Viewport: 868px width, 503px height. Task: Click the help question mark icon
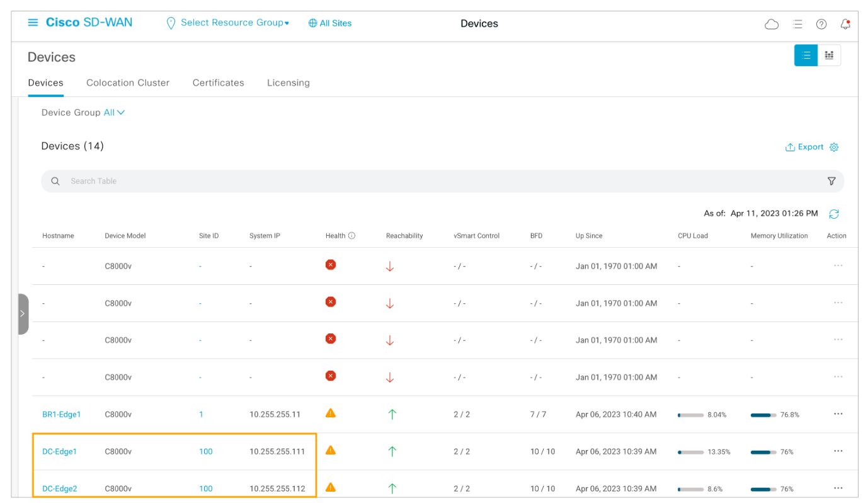(821, 24)
